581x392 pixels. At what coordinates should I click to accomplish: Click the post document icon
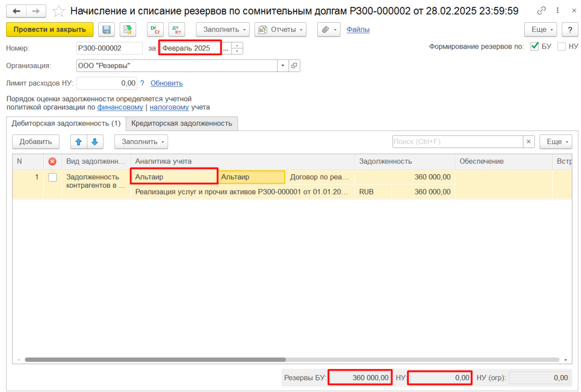[x=128, y=29]
